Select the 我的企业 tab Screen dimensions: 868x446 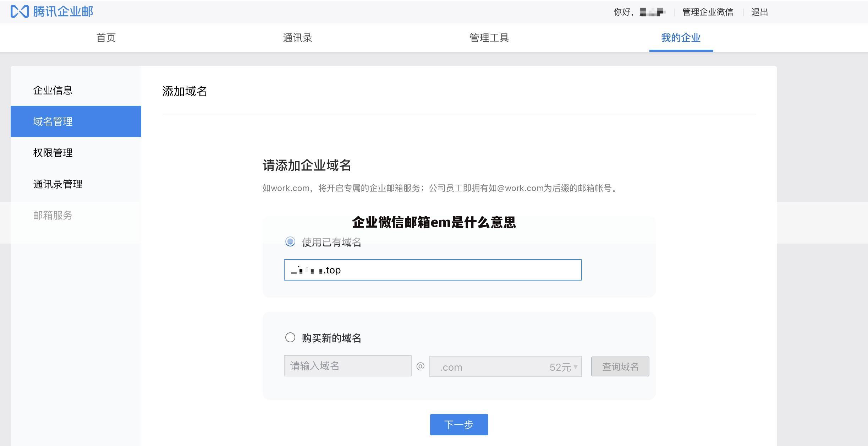point(681,38)
